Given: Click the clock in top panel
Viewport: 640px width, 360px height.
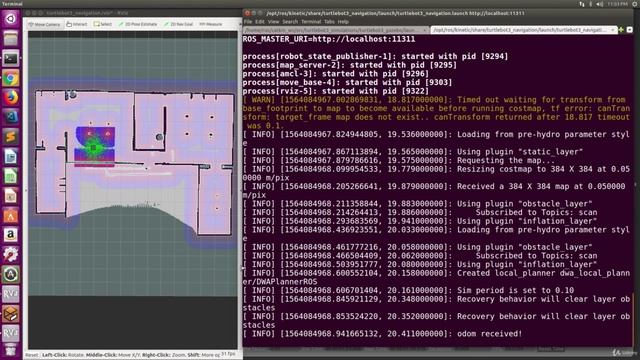Looking at the screenshot, I should tap(617, 4).
